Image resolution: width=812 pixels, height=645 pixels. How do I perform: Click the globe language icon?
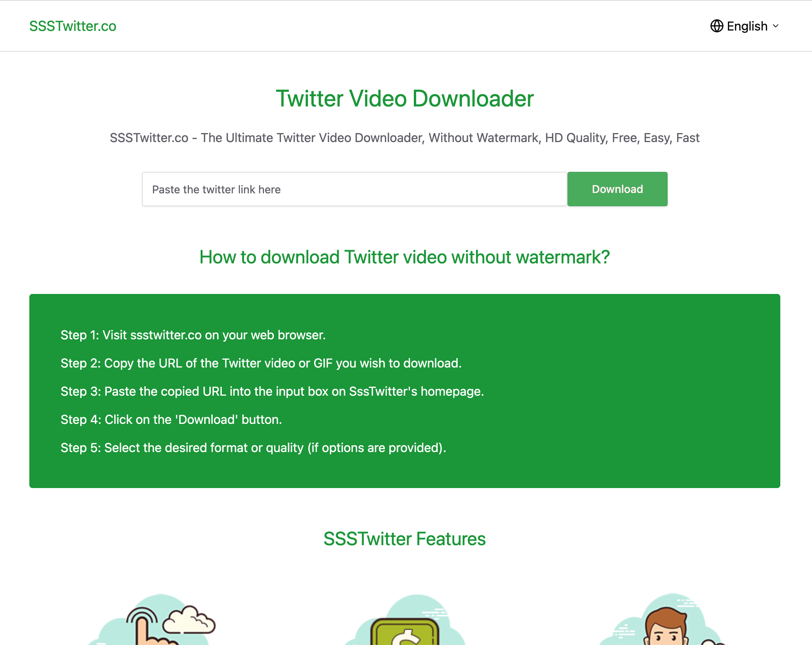717,26
